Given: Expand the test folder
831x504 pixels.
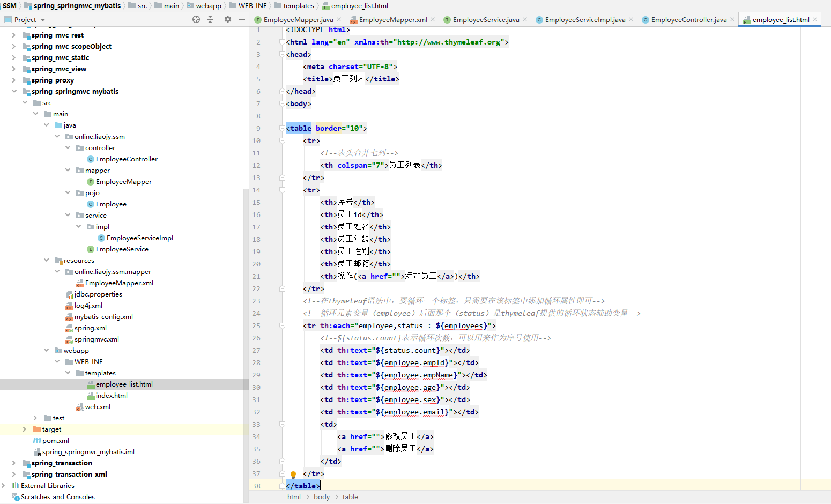Looking at the screenshot, I should 35,418.
